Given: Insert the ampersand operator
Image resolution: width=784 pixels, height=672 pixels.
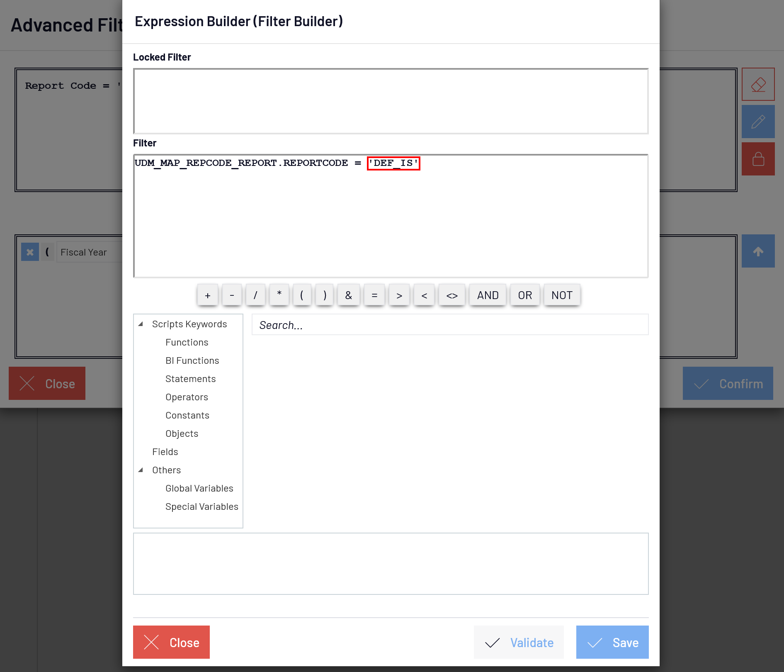Looking at the screenshot, I should coord(348,295).
